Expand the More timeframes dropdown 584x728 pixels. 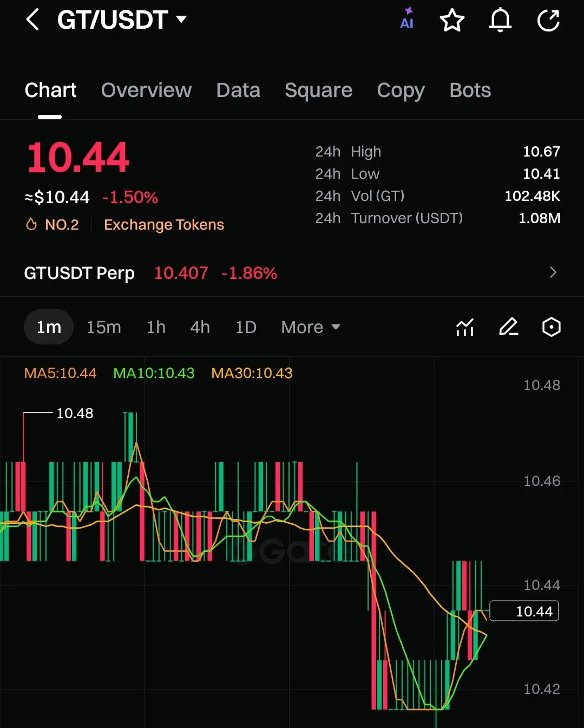click(x=311, y=327)
